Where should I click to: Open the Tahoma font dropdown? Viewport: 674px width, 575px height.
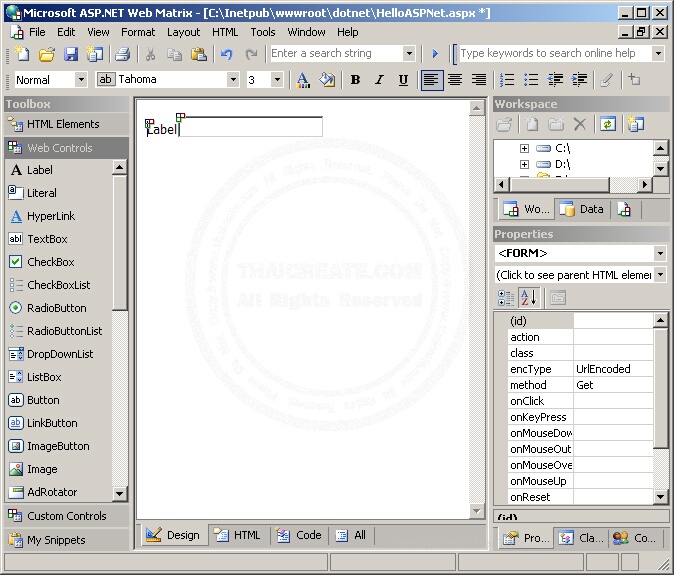[x=233, y=80]
